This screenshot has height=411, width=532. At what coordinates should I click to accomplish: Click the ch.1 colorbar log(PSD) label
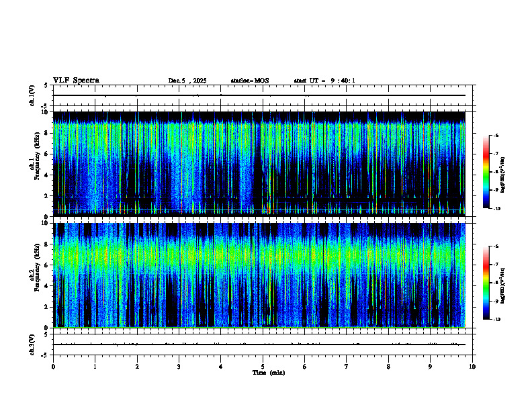pos(502,175)
